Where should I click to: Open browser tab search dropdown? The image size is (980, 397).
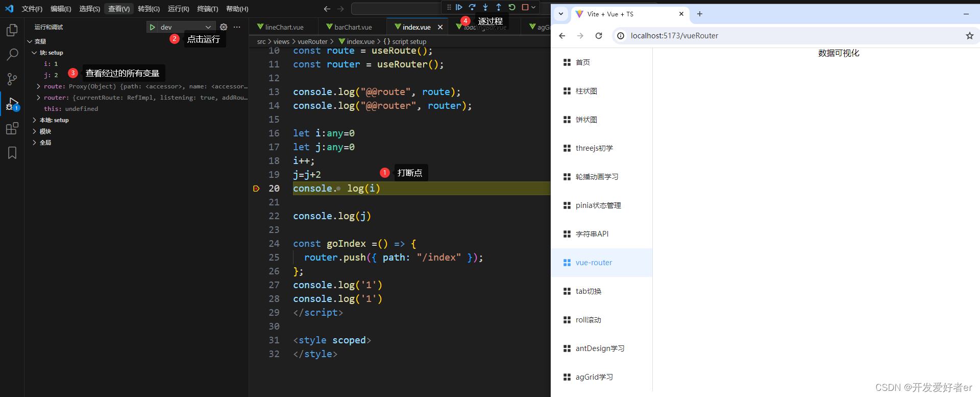pos(561,14)
